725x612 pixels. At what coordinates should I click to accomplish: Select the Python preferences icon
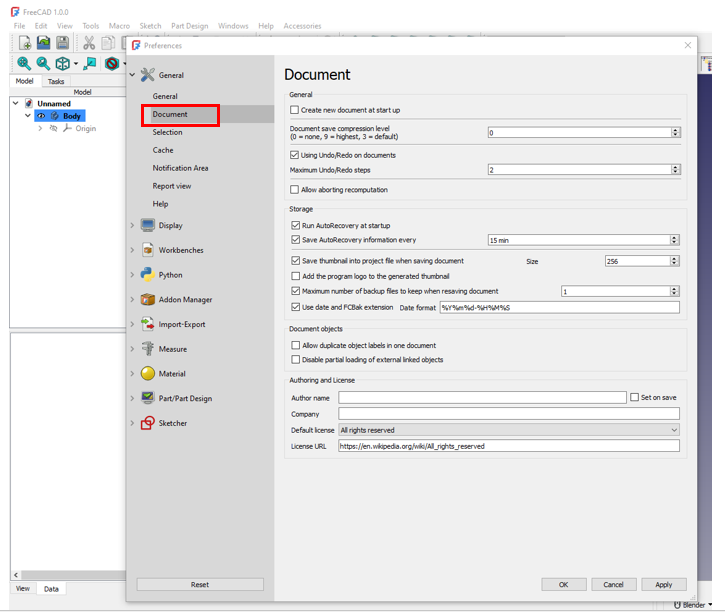(x=148, y=275)
